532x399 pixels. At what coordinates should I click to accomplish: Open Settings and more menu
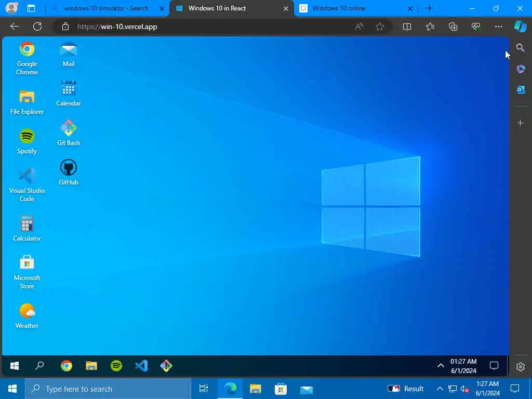[498, 26]
